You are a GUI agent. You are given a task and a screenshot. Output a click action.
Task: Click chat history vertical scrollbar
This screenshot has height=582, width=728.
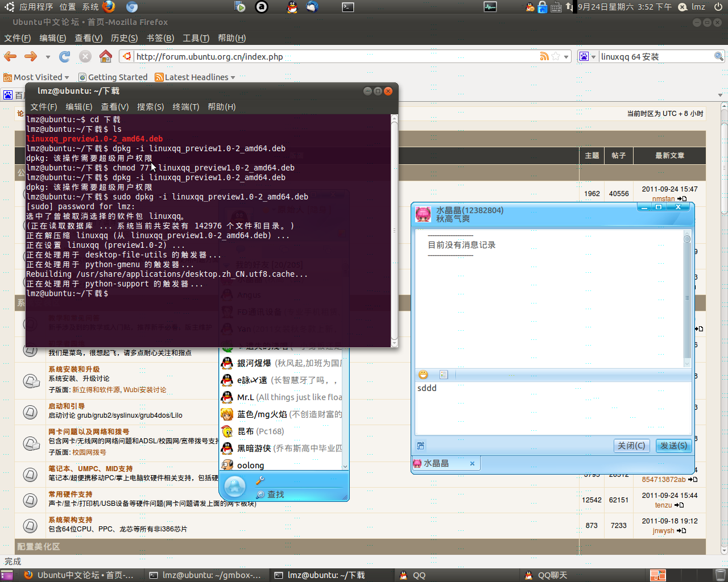[x=687, y=298]
